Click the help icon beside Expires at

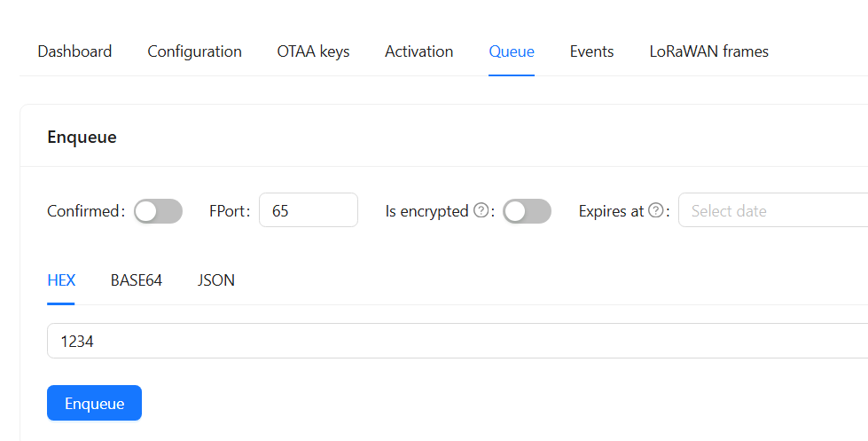(x=656, y=210)
